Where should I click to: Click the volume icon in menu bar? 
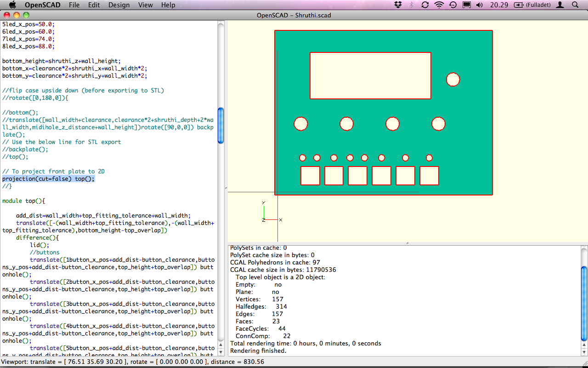click(x=480, y=5)
